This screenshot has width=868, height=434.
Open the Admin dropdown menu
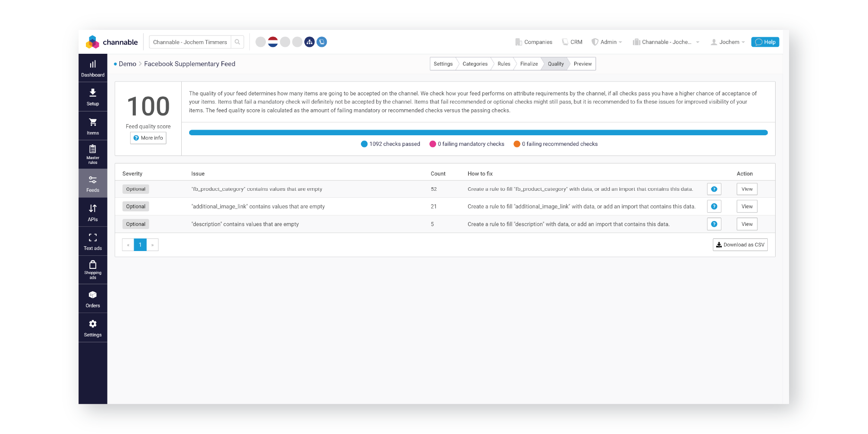click(607, 42)
